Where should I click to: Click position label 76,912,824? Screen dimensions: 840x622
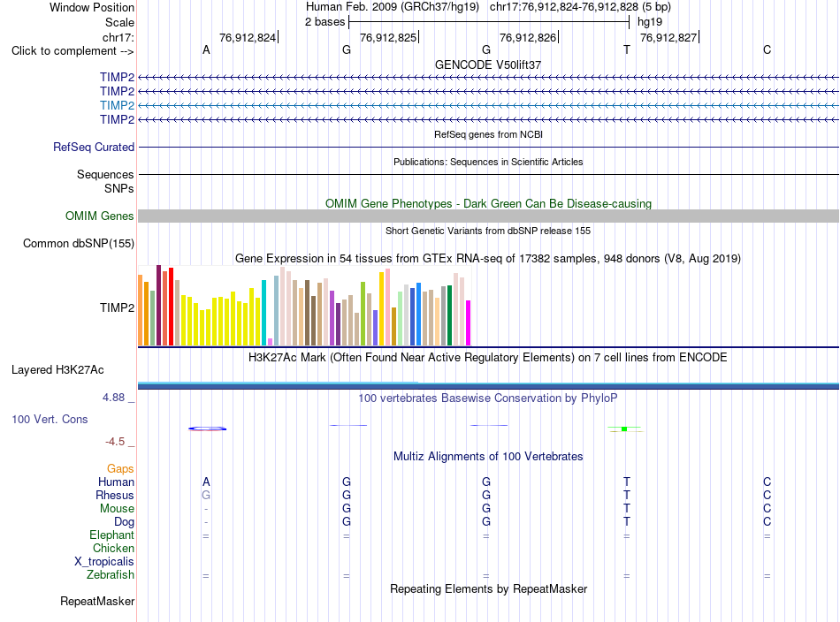(248, 37)
